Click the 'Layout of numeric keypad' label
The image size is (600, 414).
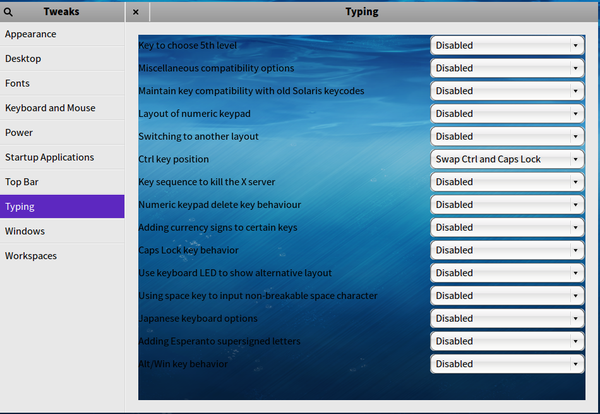(194, 114)
